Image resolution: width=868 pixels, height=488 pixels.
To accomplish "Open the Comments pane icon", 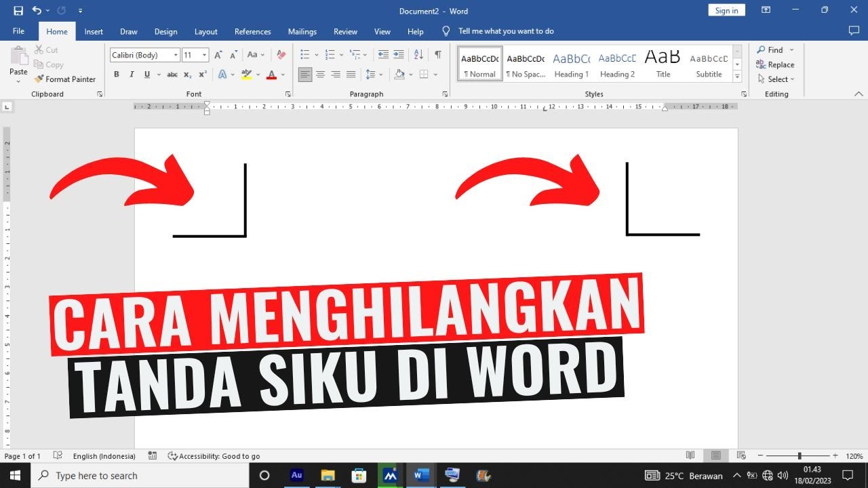I will [x=854, y=31].
